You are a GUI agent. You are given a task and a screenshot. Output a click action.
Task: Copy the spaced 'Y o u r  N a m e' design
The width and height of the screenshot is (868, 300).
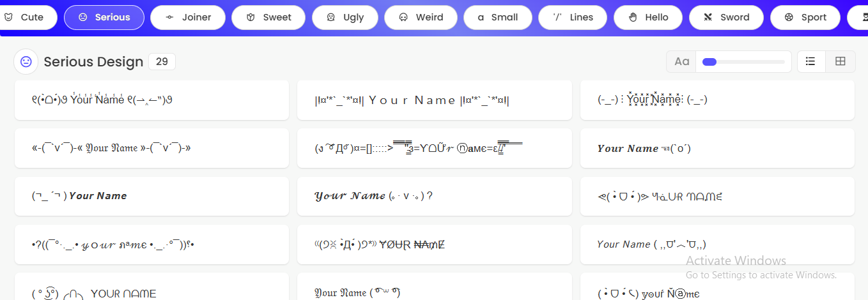tap(434, 100)
